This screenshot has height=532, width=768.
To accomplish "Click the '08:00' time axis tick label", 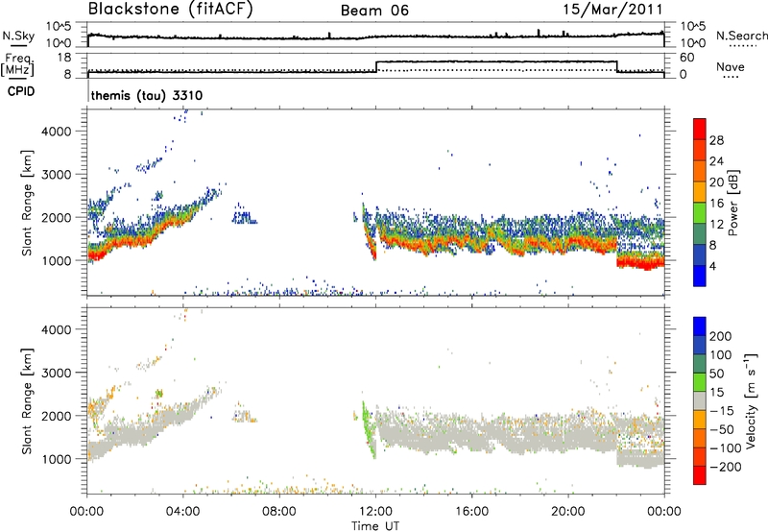I will (279, 512).
